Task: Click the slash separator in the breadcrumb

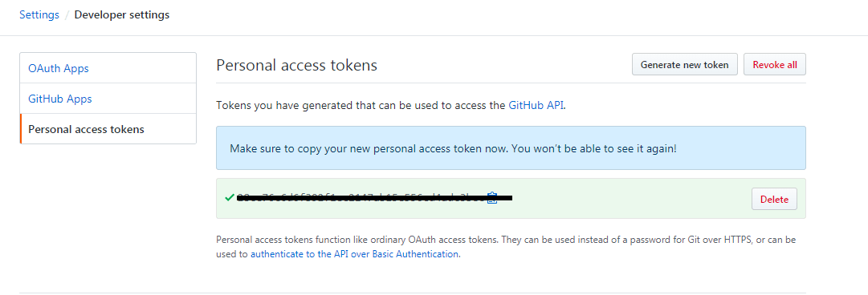Action: [x=67, y=15]
